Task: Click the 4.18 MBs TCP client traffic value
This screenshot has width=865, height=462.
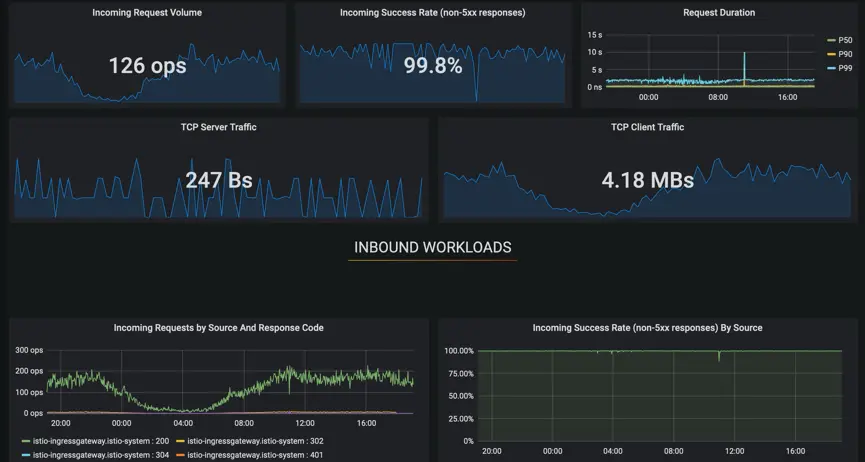Action: 648,180
